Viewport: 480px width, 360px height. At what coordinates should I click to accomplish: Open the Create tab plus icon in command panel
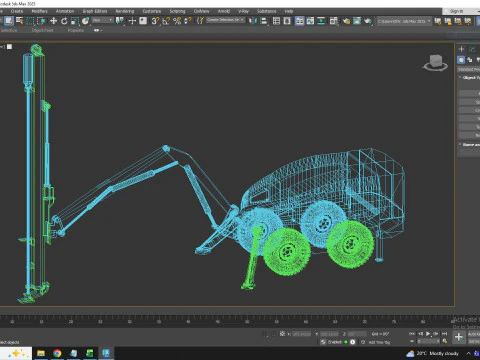click(461, 49)
